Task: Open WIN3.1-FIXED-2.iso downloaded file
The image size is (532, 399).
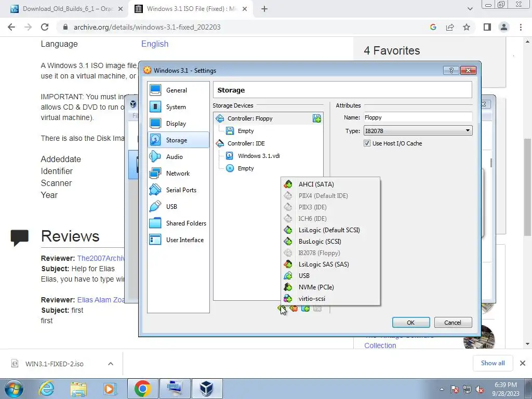Action: click(x=54, y=364)
